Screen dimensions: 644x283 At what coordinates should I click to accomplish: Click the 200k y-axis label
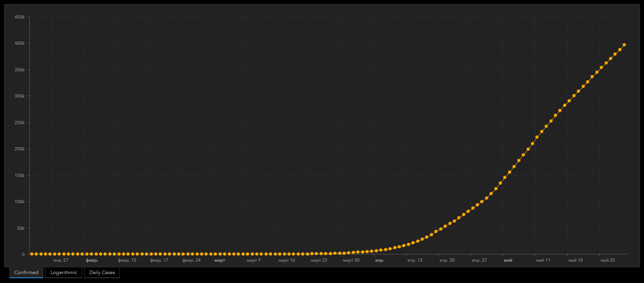coord(20,149)
